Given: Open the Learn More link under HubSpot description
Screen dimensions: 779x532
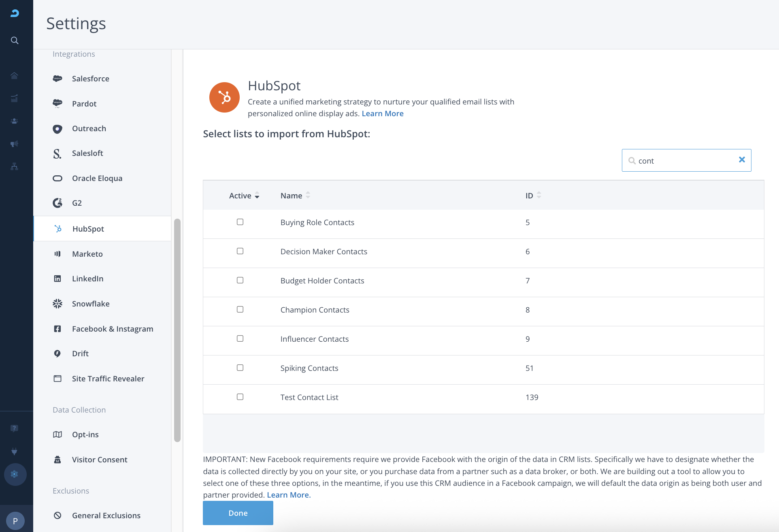Looking at the screenshot, I should click(382, 113).
